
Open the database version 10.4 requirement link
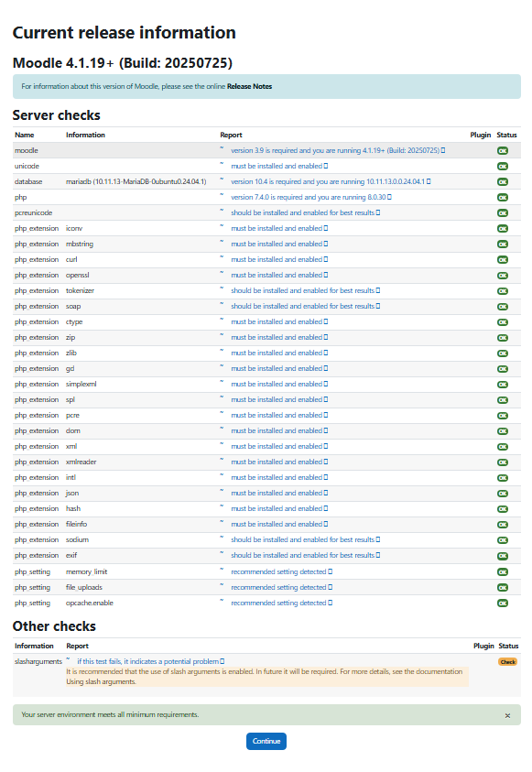[331, 181]
